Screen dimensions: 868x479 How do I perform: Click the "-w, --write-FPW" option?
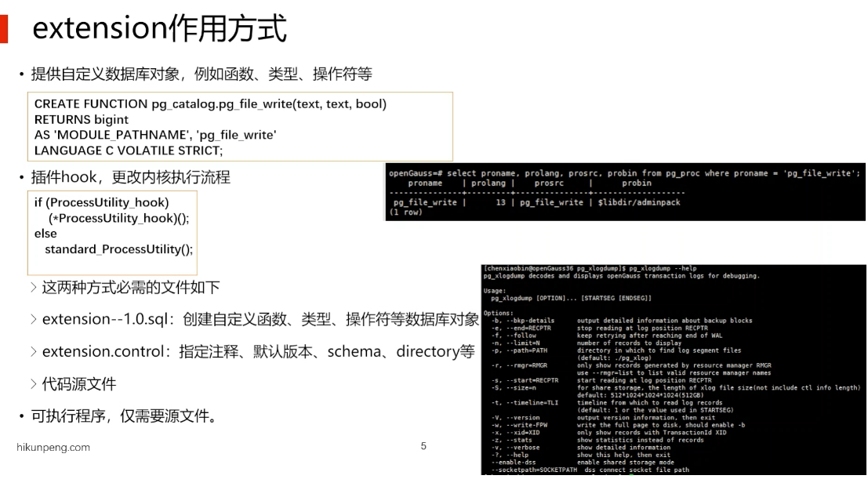tap(519, 425)
